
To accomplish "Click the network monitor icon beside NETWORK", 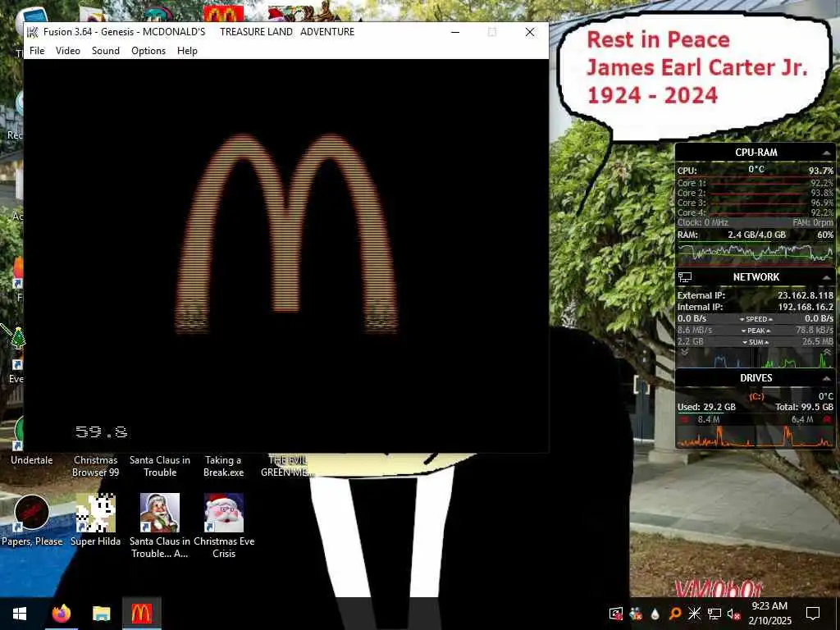I will pos(685,277).
